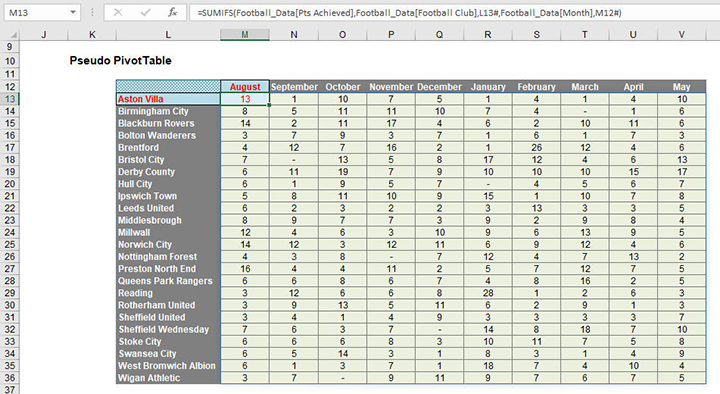Click the May heading cell
The height and width of the screenshot is (394, 720).
tap(681, 86)
